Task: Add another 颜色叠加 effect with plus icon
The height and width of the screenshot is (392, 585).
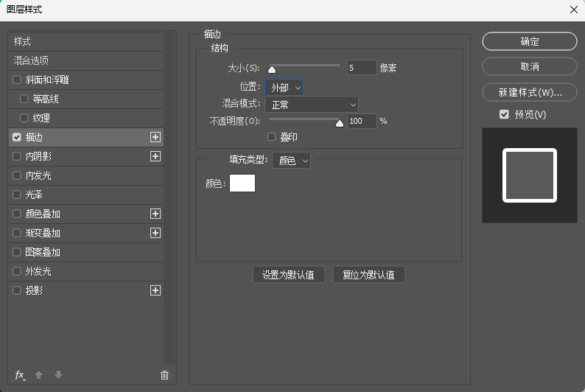Action: tap(155, 214)
